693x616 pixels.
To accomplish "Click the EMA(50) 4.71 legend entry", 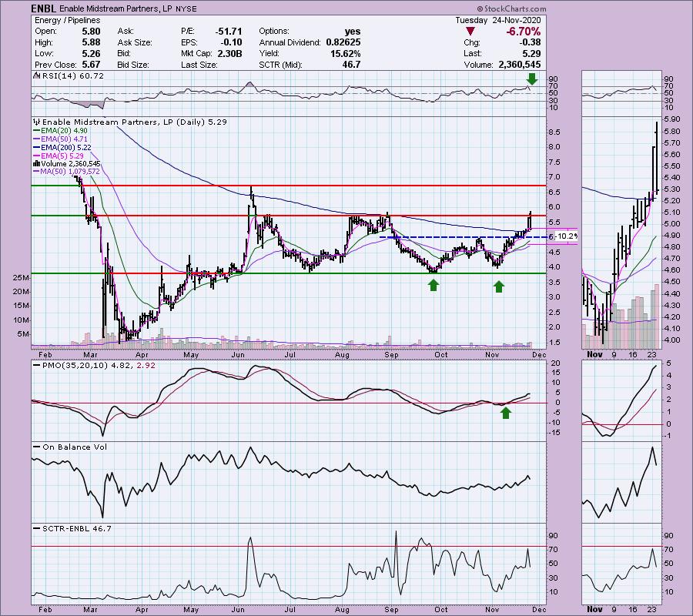I will click(x=64, y=139).
